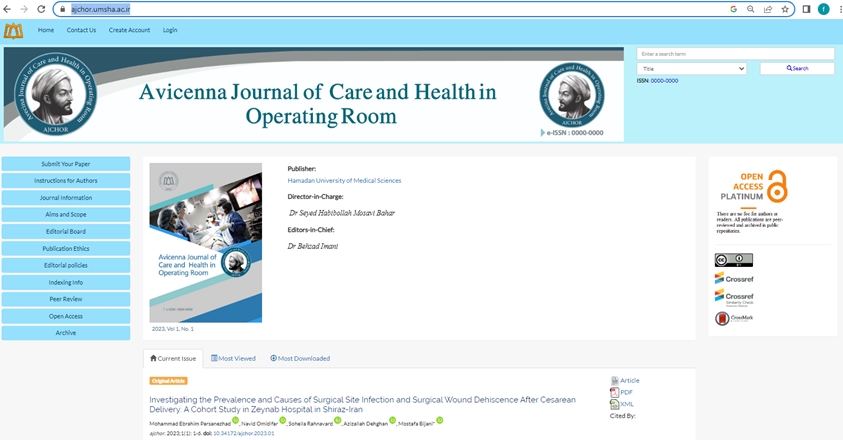Click the journal logo in top navigation
This screenshot has height=440, width=843.
pos(13,31)
